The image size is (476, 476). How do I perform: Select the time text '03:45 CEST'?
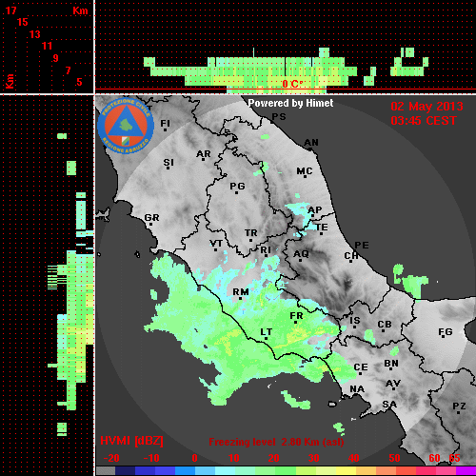[424, 121]
